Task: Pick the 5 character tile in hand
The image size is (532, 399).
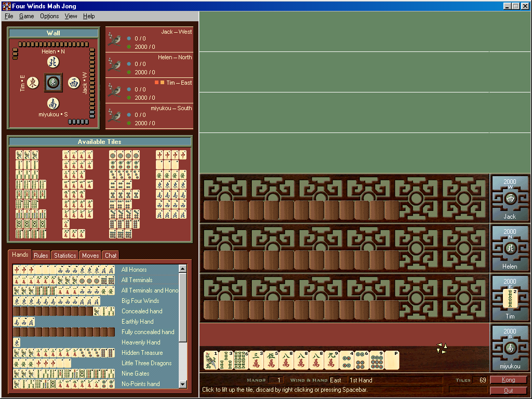Action: [x=271, y=360]
